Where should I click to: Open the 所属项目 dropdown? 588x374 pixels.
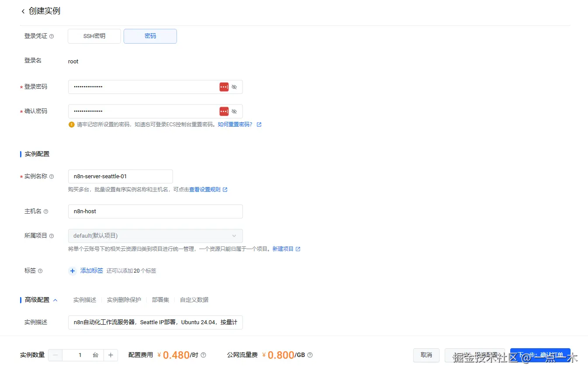coord(156,235)
